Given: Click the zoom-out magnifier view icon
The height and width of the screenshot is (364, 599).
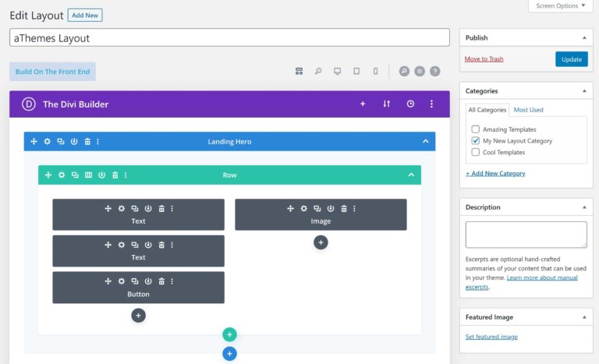Looking at the screenshot, I should click(318, 71).
